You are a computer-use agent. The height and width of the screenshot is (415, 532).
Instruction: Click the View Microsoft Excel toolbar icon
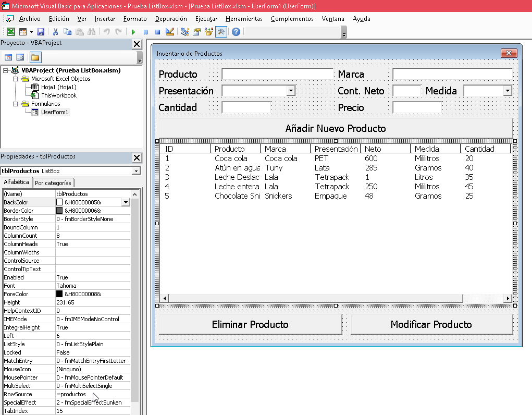click(11, 32)
